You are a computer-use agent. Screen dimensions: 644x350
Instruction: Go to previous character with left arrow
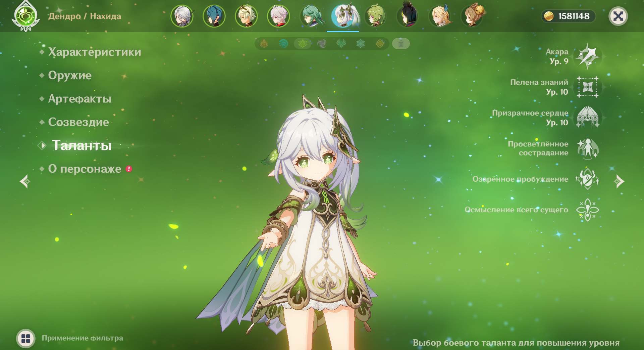(x=25, y=181)
